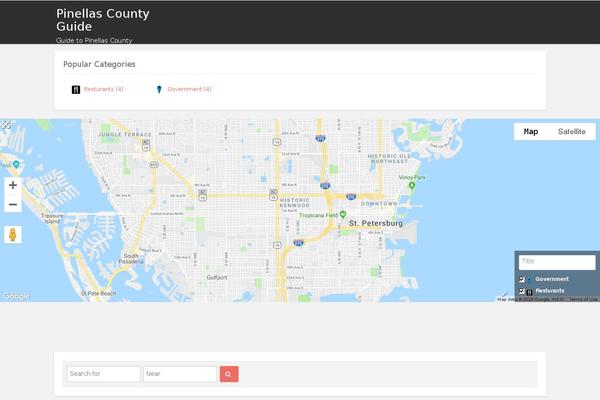Image resolution: width=600 pixels, height=400 pixels.
Task: Click the Historic Old Northeast label
Action: tap(389, 159)
